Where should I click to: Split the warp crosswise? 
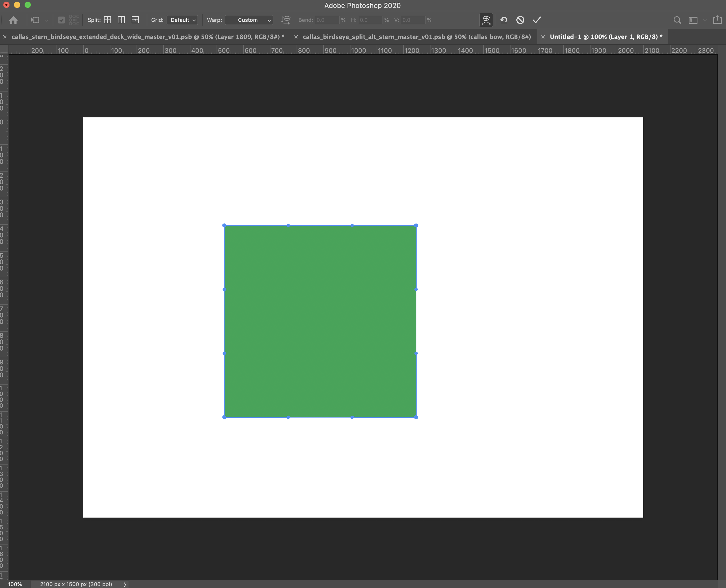[x=107, y=20]
